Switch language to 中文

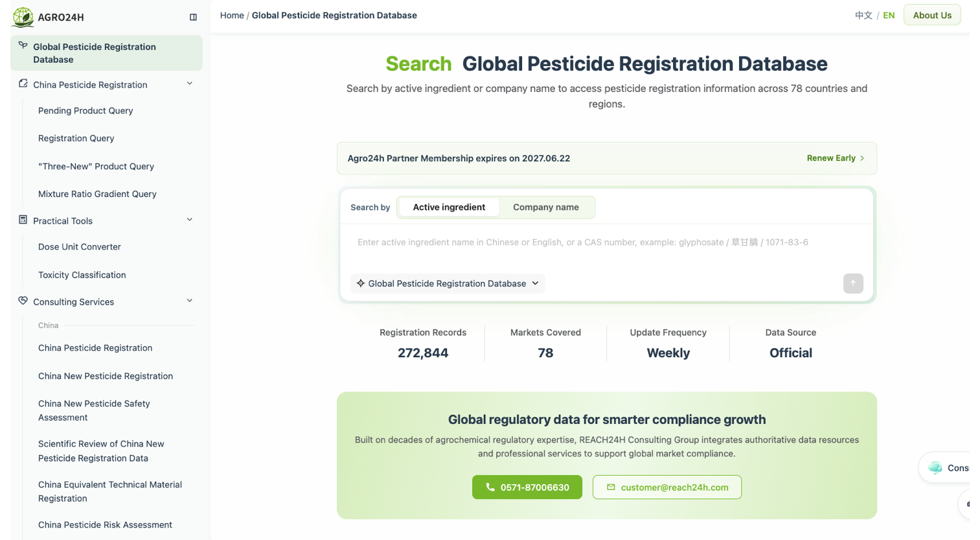point(863,16)
